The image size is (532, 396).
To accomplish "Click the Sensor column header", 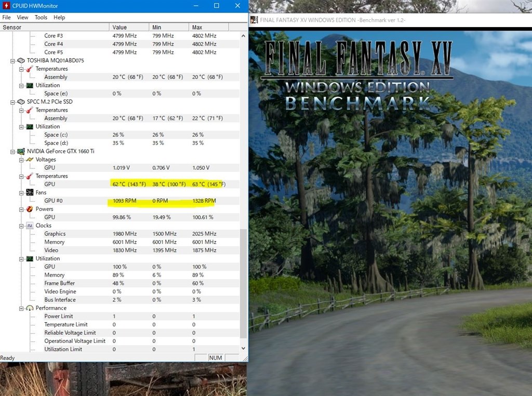I will (x=55, y=27).
